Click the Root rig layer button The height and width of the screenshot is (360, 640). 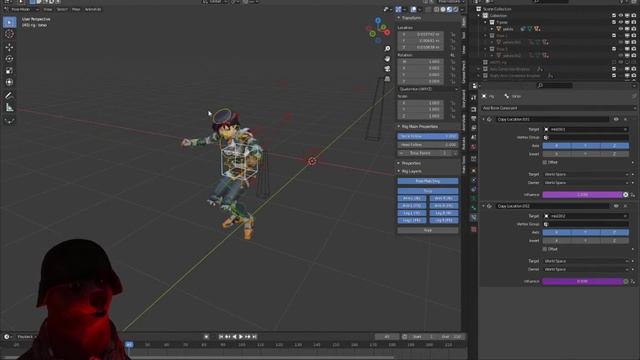[428, 230]
